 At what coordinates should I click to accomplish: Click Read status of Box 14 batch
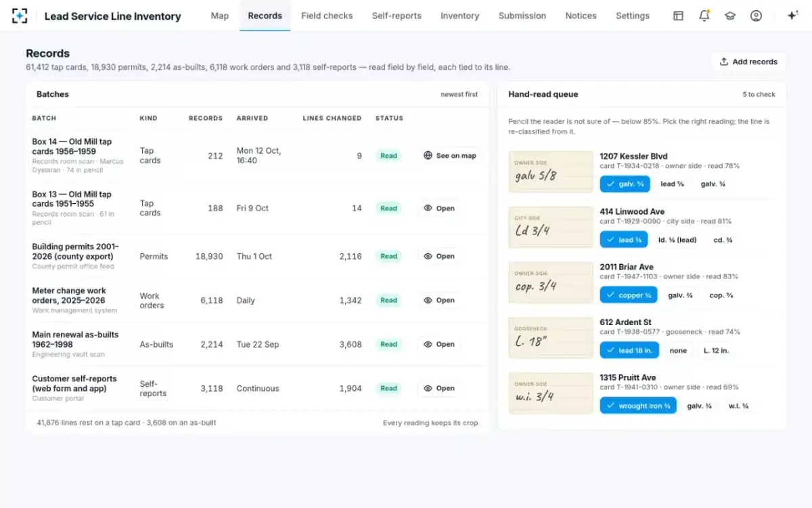tap(388, 156)
